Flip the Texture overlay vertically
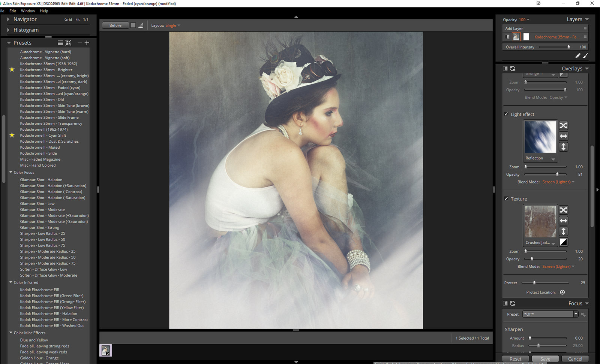Image resolution: width=600 pixels, height=364 pixels. click(x=563, y=231)
